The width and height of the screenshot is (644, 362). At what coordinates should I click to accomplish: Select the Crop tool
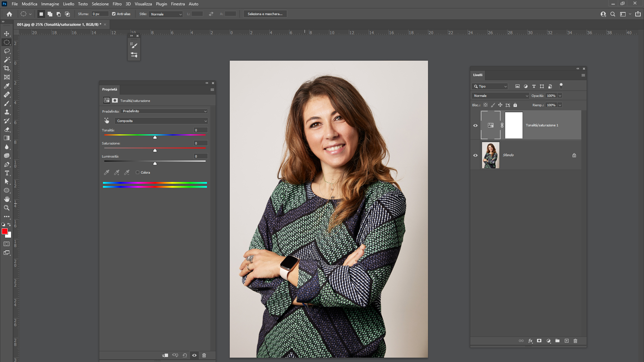click(7, 68)
